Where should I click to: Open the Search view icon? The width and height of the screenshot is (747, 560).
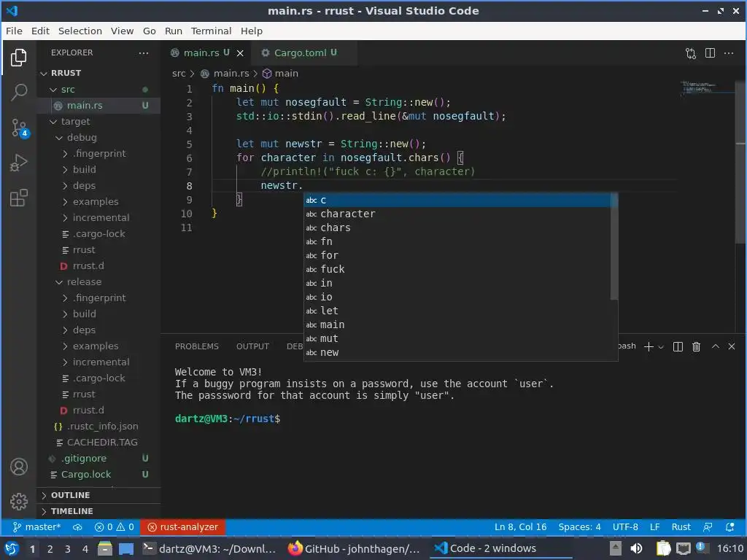click(18, 92)
